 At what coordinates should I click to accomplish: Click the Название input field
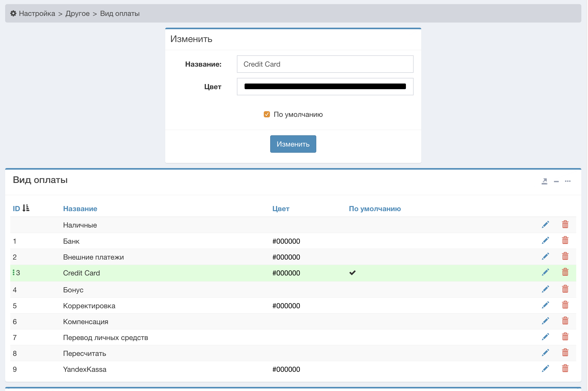coord(325,64)
